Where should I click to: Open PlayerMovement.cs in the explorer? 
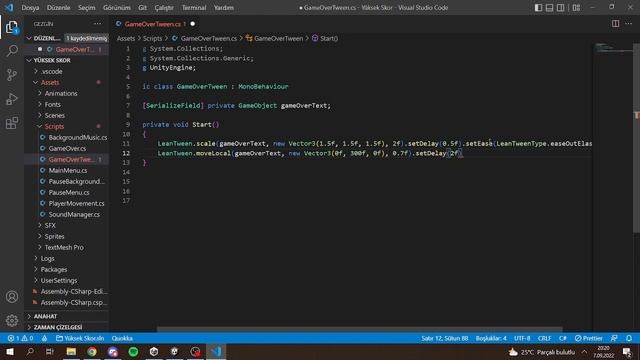[x=67, y=204]
